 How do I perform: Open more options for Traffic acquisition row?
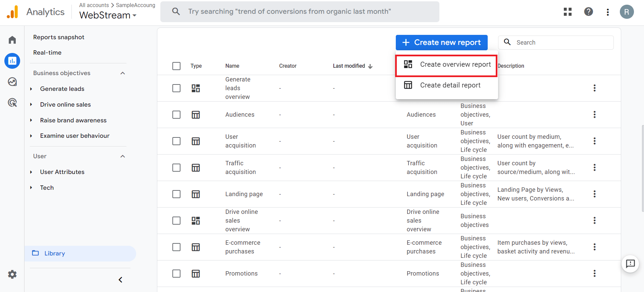594,168
